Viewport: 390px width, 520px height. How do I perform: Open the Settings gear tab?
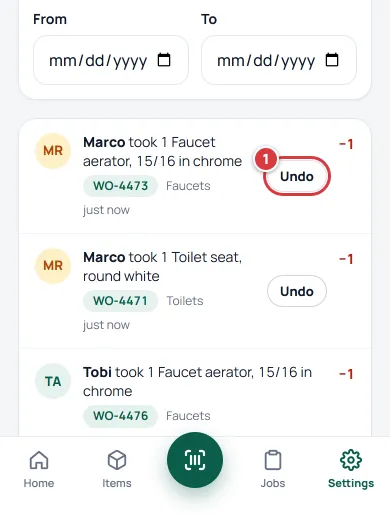[x=351, y=469]
